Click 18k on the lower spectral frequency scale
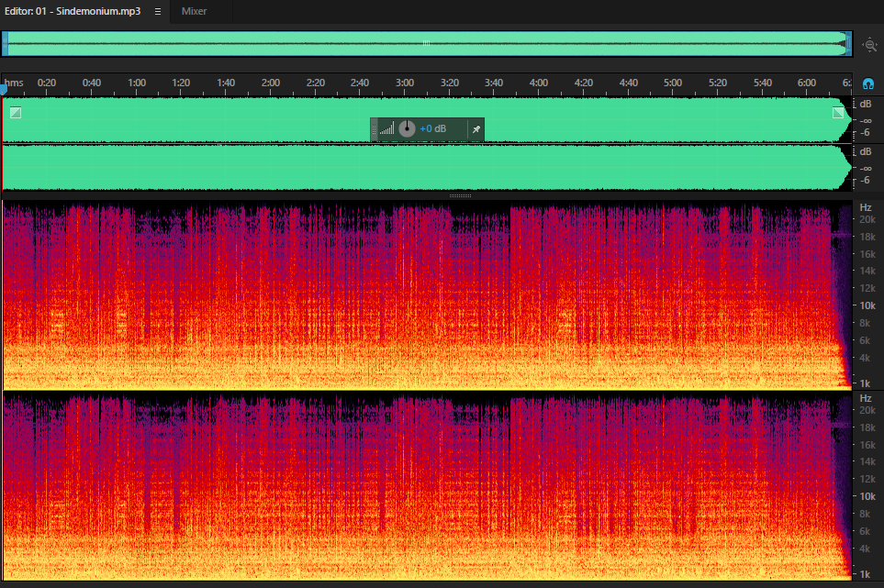This screenshot has width=884, height=588. pyautogui.click(x=867, y=427)
